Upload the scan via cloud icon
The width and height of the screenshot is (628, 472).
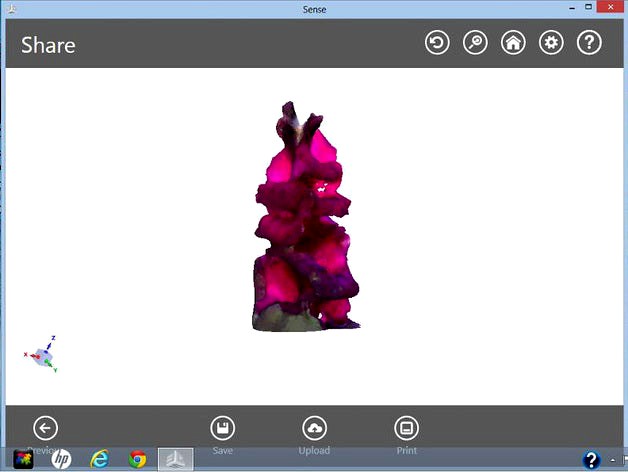point(314,428)
